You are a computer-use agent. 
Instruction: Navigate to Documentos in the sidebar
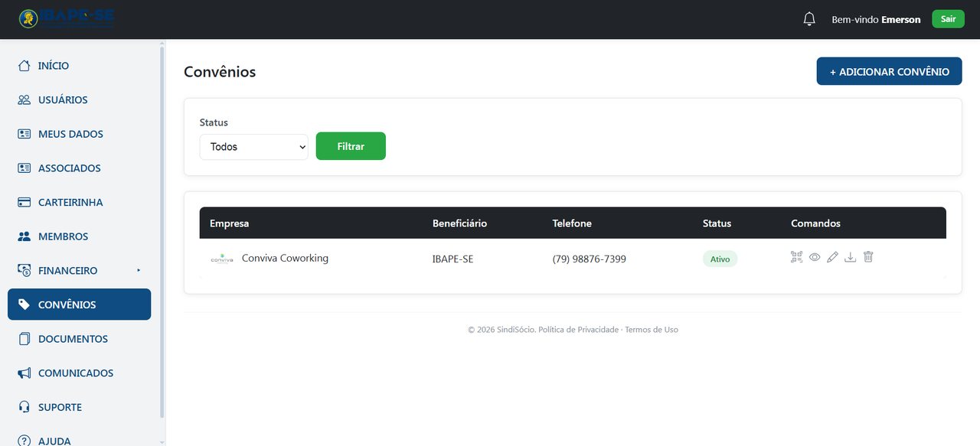[x=80, y=339]
